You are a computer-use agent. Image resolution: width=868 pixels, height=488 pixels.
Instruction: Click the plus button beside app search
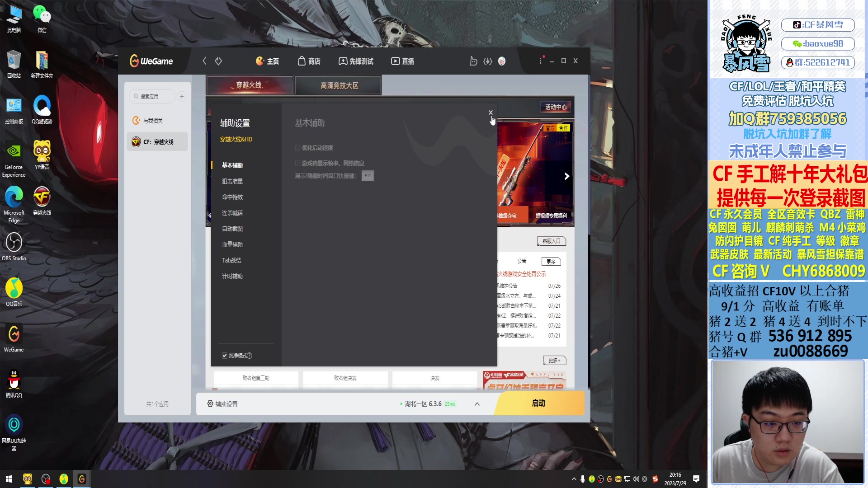182,96
